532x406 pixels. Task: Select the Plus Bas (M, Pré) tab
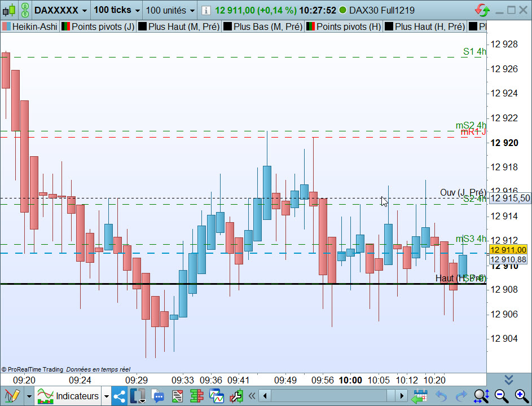click(263, 27)
